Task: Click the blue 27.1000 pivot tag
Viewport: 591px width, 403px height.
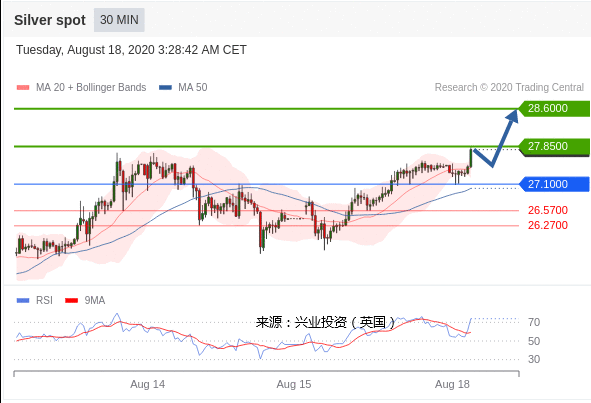Action: (x=554, y=184)
